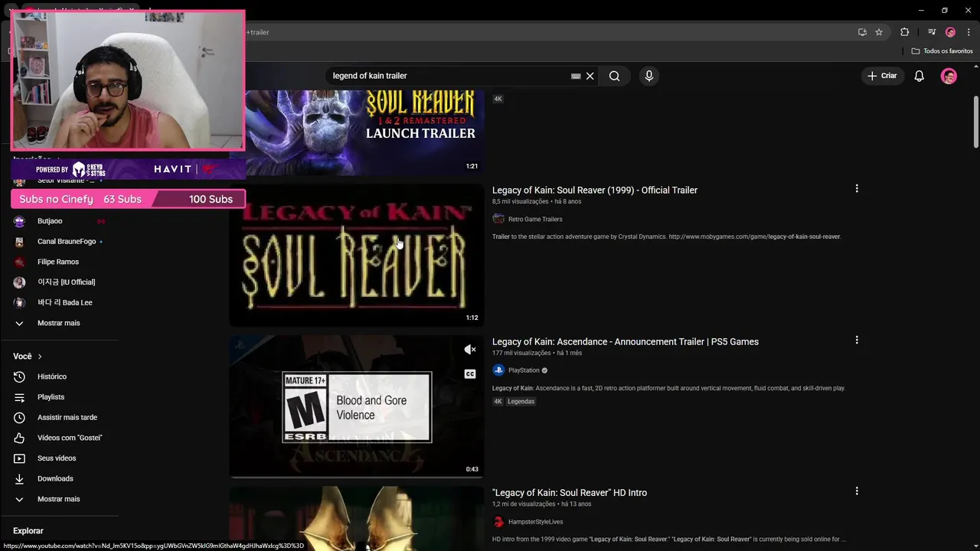Play the Ascendance ESRB thumbnail

(357, 406)
